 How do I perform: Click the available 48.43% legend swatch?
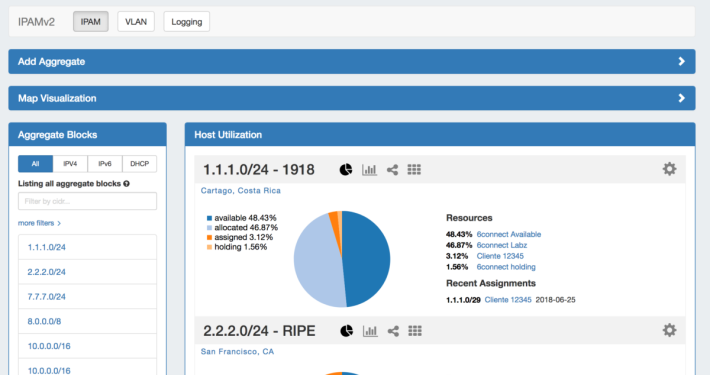click(x=209, y=218)
